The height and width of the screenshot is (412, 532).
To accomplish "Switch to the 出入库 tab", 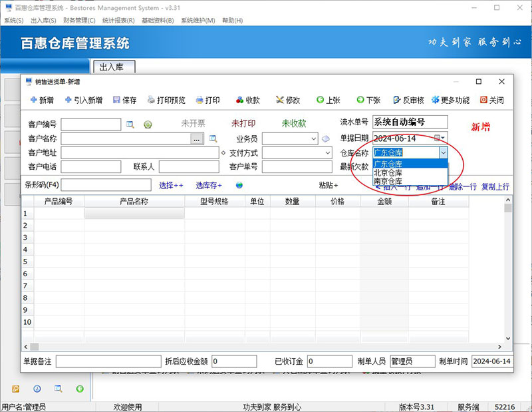I will pyautogui.click(x=114, y=67).
